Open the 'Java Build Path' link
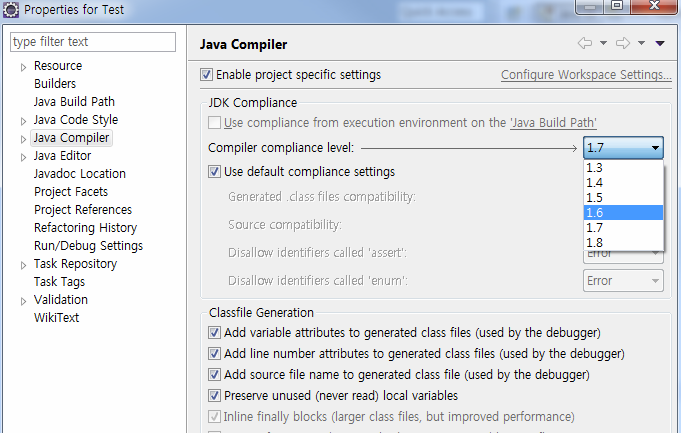This screenshot has width=681, height=433. [553, 123]
